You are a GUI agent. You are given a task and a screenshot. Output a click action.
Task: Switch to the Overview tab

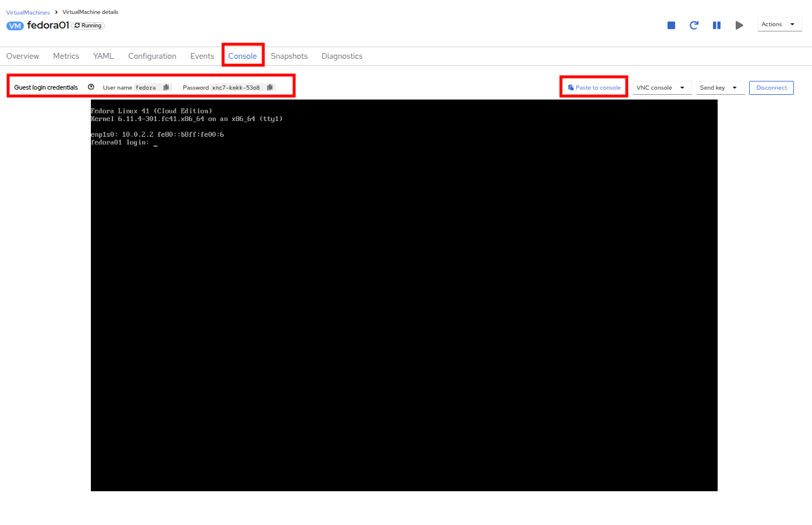tap(23, 56)
